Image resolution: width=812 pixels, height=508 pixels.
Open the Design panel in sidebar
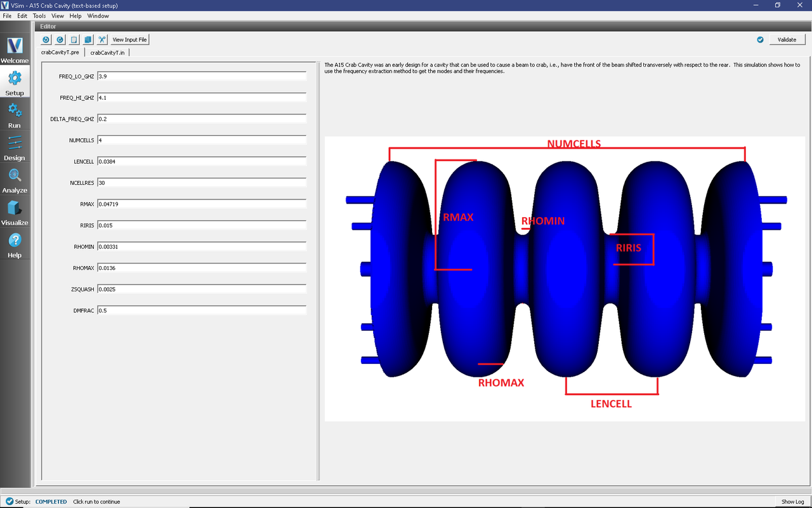point(15,149)
